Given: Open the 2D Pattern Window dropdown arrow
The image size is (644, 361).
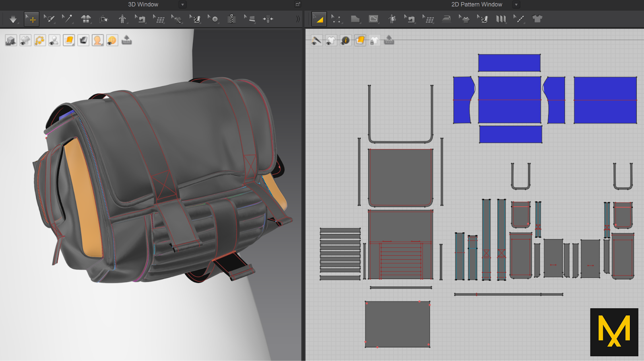Looking at the screenshot, I should 516,5.
